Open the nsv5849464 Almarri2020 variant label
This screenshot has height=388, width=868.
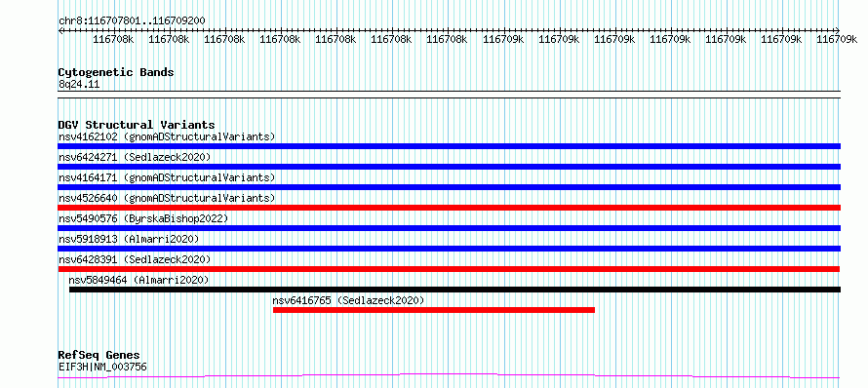138,280
